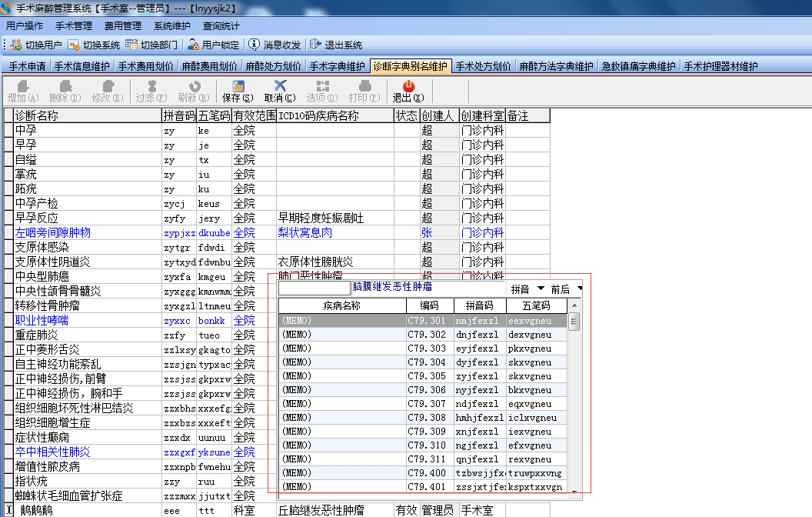Viewport: 812px width, 517px height.
Task: Select popup row with code C79.301
Action: click(423, 321)
